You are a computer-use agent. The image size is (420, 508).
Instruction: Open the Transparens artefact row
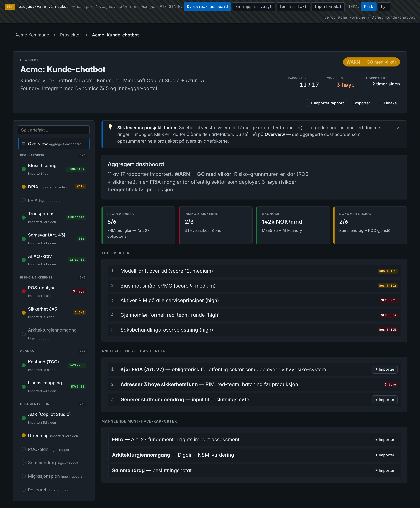click(x=54, y=217)
